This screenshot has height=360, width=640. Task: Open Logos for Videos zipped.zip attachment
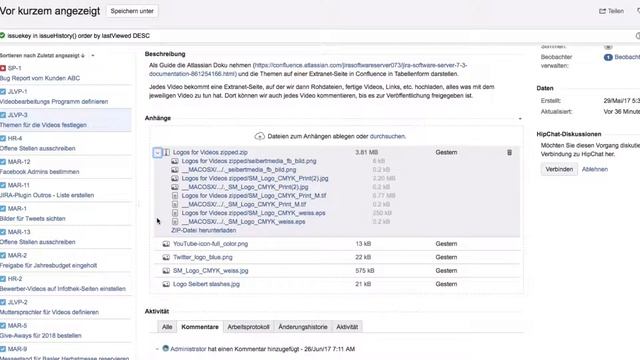[210, 152]
